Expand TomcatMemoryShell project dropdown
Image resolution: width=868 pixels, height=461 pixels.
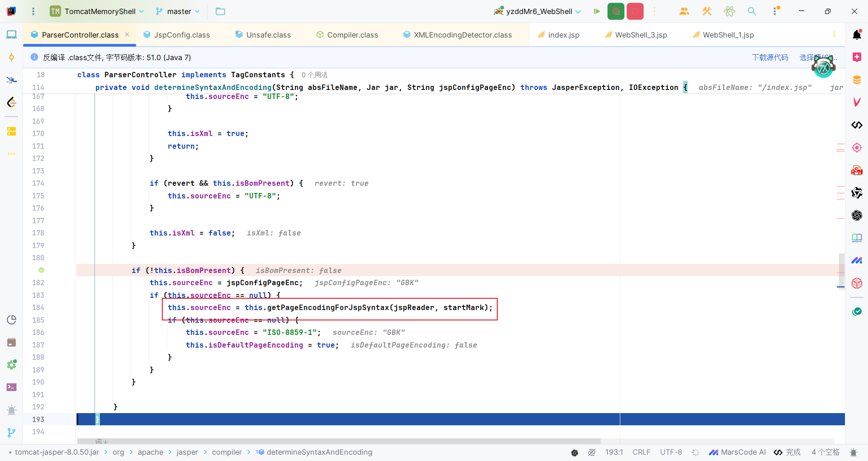(x=97, y=11)
